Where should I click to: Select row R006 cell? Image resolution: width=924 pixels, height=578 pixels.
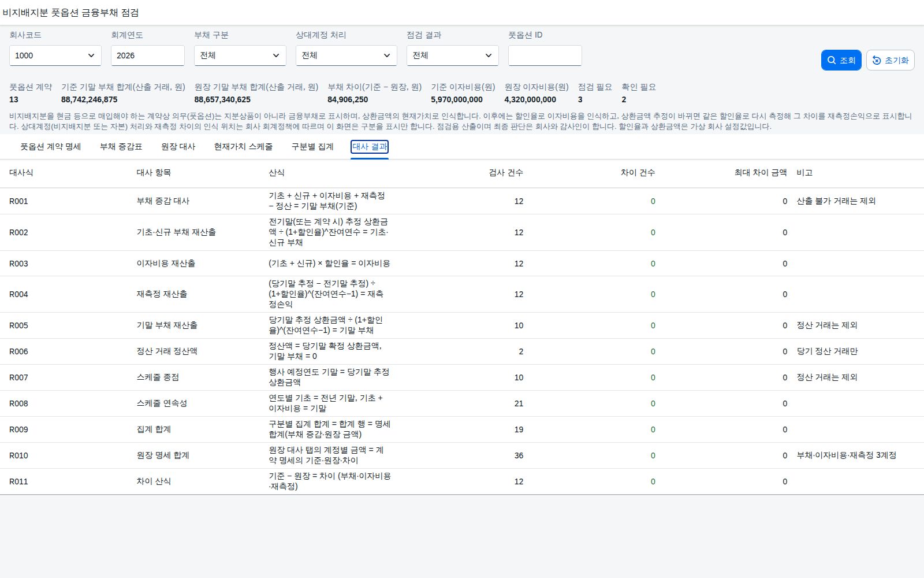18,351
